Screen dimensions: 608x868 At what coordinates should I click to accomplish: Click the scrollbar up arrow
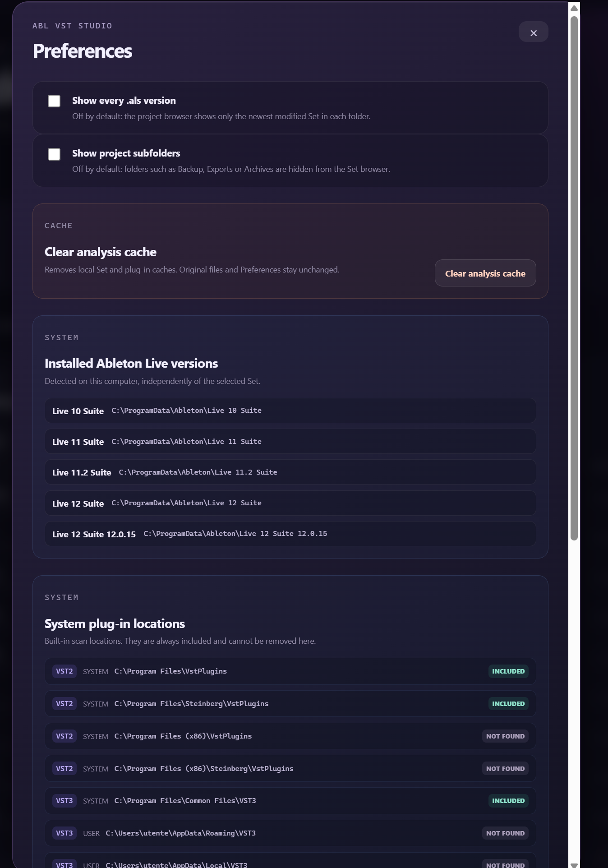[574, 8]
